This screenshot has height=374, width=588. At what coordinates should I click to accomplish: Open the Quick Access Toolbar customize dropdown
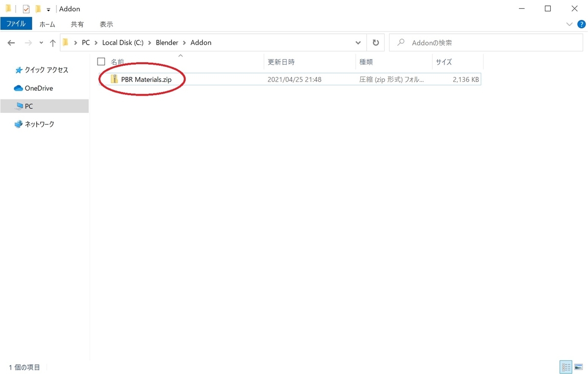coord(49,9)
